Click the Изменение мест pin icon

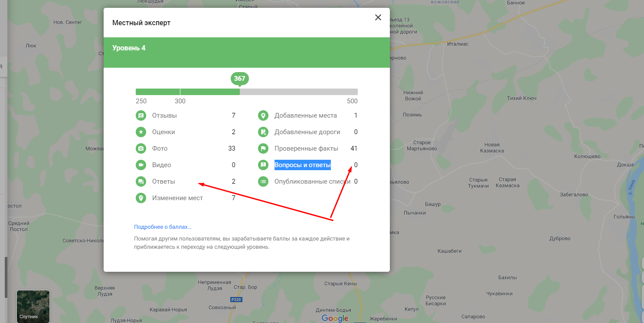(x=141, y=198)
